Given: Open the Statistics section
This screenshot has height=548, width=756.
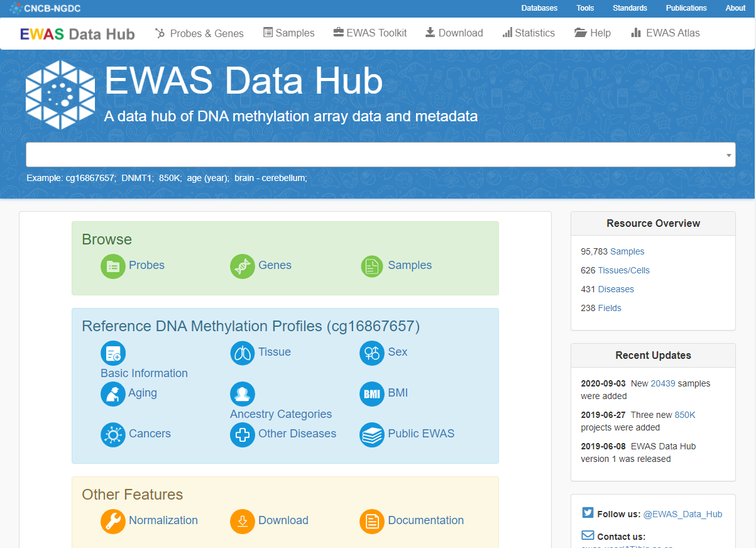Looking at the screenshot, I should [529, 33].
